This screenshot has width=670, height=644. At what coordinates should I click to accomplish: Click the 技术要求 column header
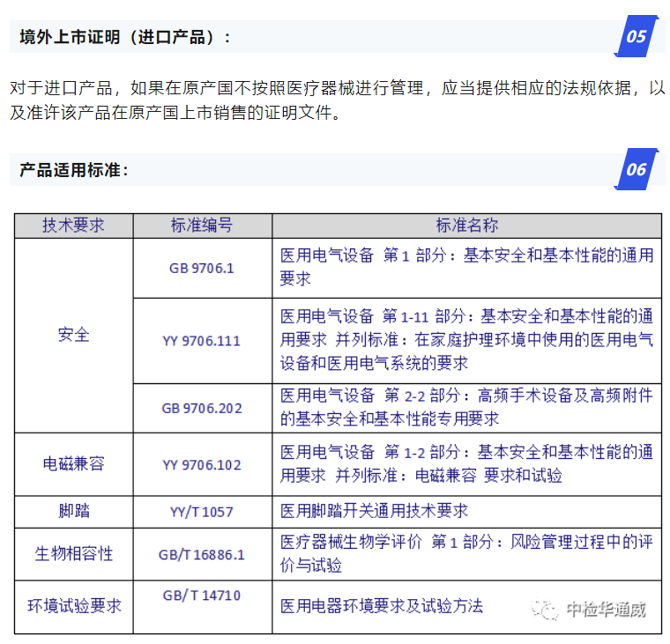pos(73,226)
